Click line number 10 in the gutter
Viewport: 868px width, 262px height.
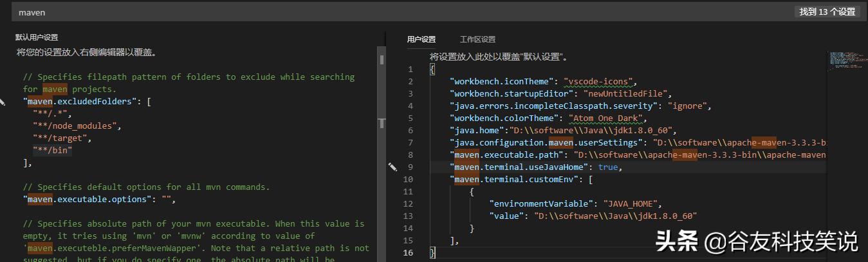408,179
